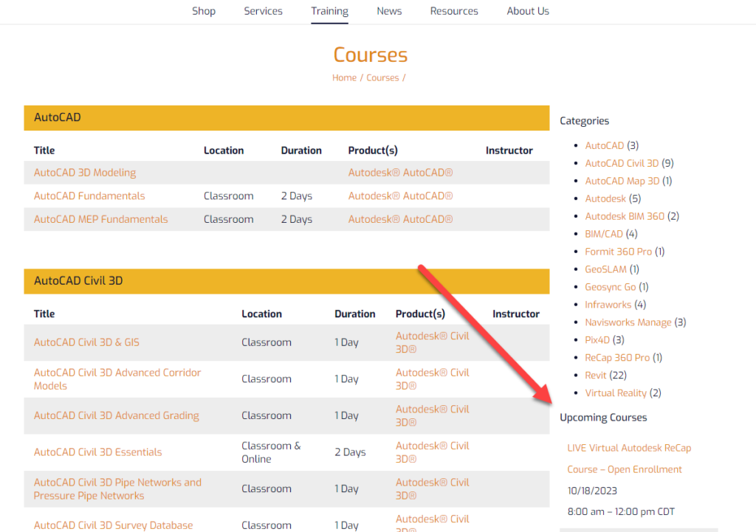Select the Autodesk BIM 360 category
This screenshot has height=532, width=756.
(625, 216)
